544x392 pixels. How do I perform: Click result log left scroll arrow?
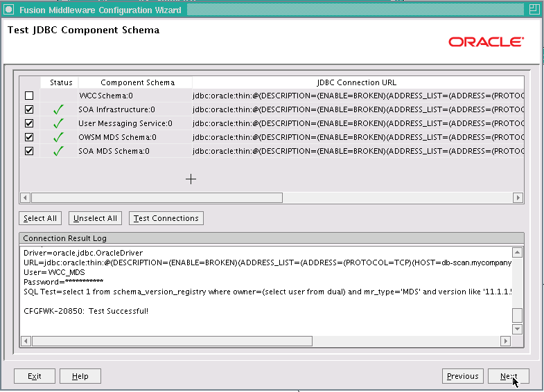coord(26,341)
